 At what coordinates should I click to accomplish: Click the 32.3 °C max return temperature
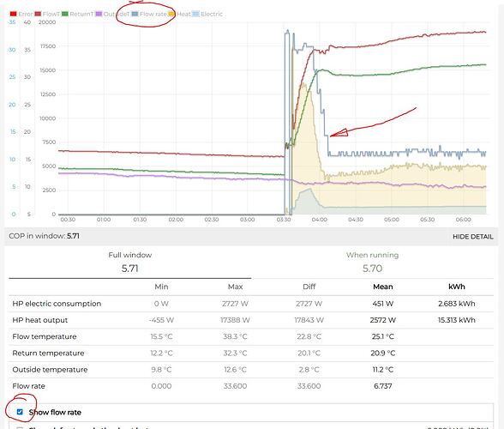tap(235, 353)
